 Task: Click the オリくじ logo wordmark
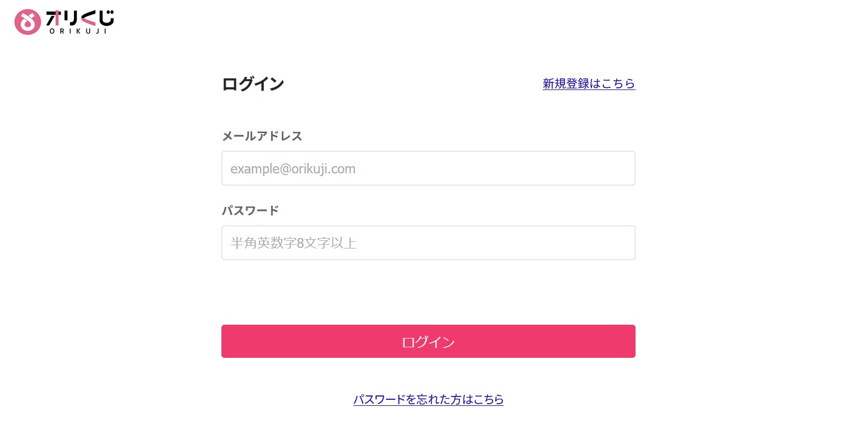pos(80,18)
